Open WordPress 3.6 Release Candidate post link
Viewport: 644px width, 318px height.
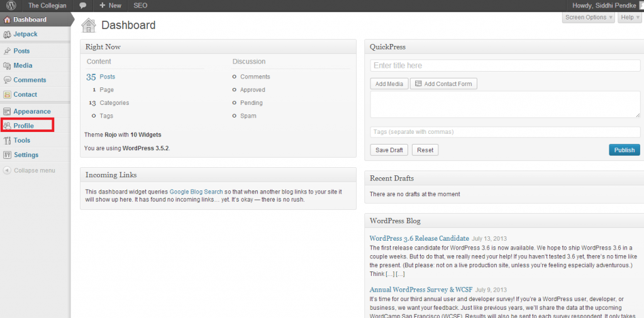click(x=419, y=238)
